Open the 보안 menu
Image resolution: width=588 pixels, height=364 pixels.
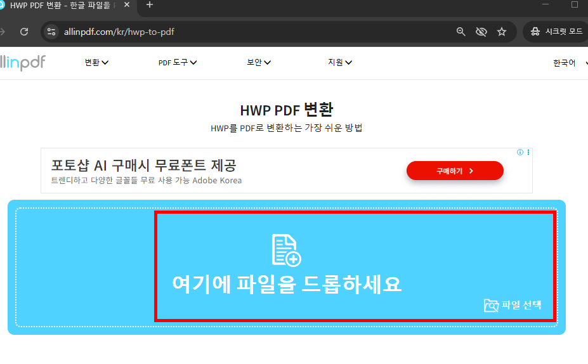tap(259, 63)
